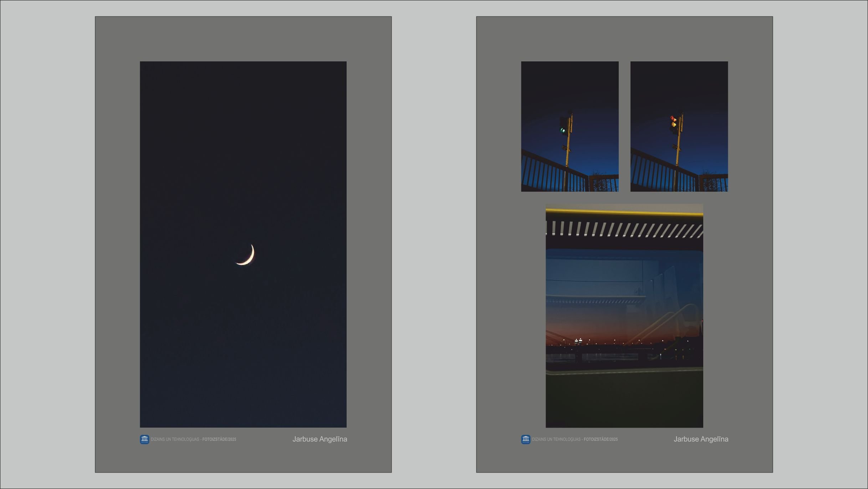Click the bright street lamps in sunset photo
This screenshot has width=868, height=489.
pyautogui.click(x=578, y=341)
